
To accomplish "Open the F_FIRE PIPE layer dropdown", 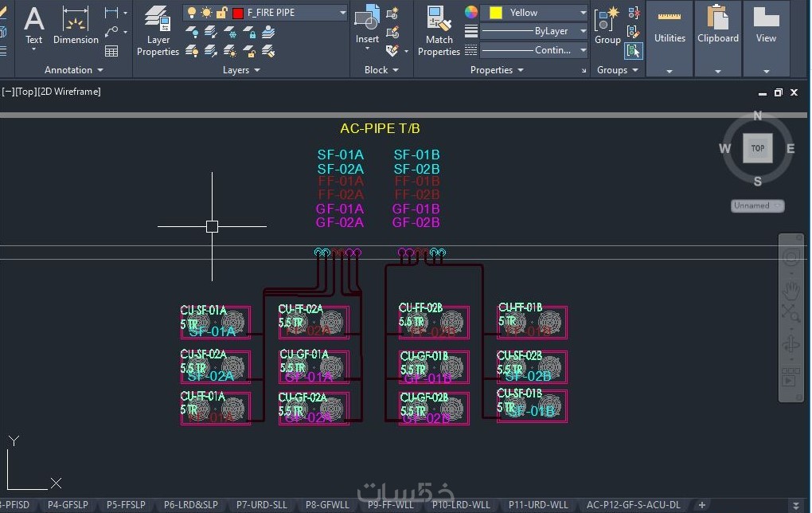I will pyautogui.click(x=342, y=13).
